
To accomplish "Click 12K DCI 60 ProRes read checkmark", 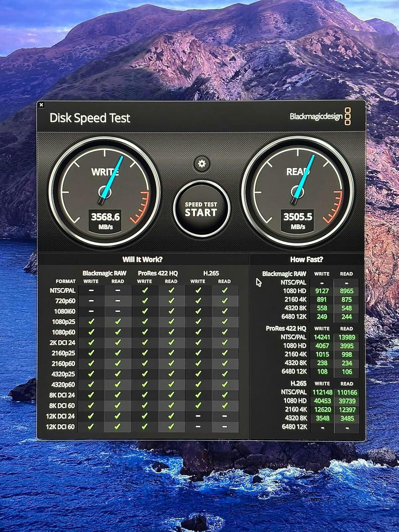I will (171, 426).
